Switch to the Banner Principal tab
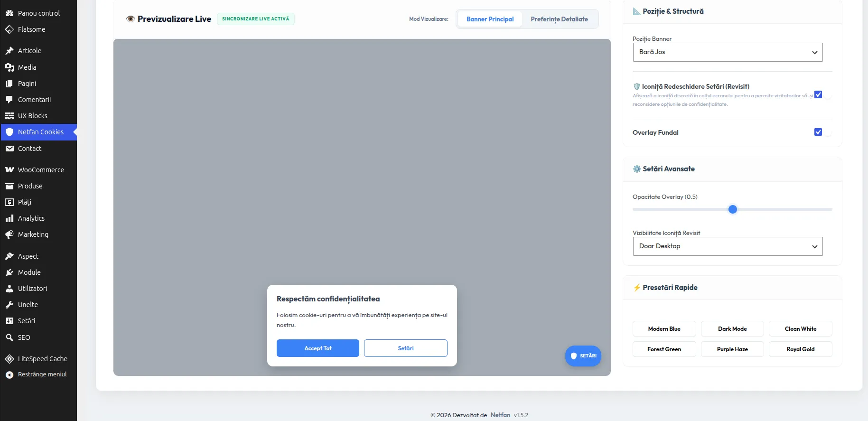 (x=490, y=19)
